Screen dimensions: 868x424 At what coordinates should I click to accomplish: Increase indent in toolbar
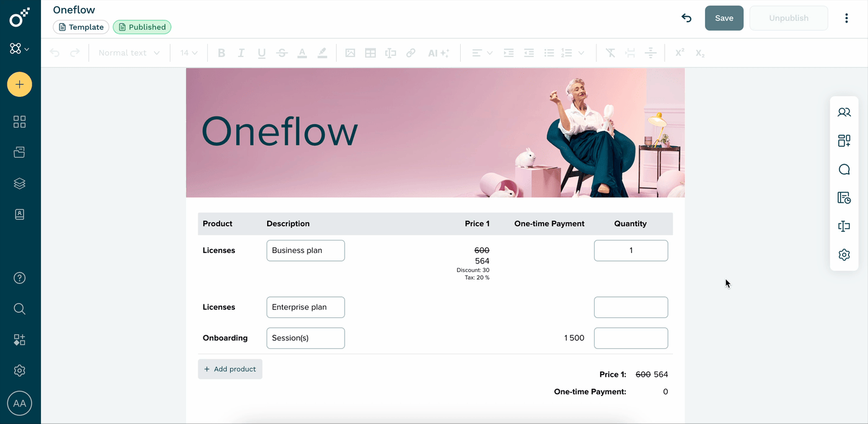point(508,53)
